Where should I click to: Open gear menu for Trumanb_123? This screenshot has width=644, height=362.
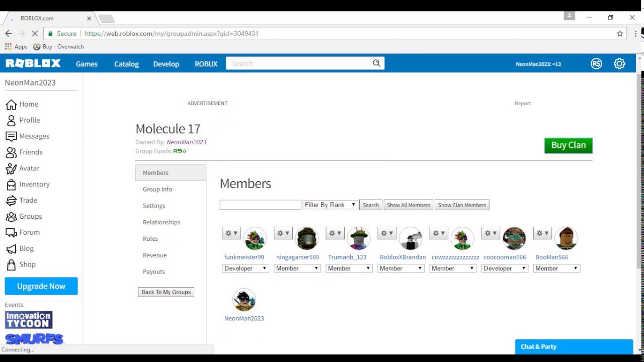pyautogui.click(x=335, y=233)
